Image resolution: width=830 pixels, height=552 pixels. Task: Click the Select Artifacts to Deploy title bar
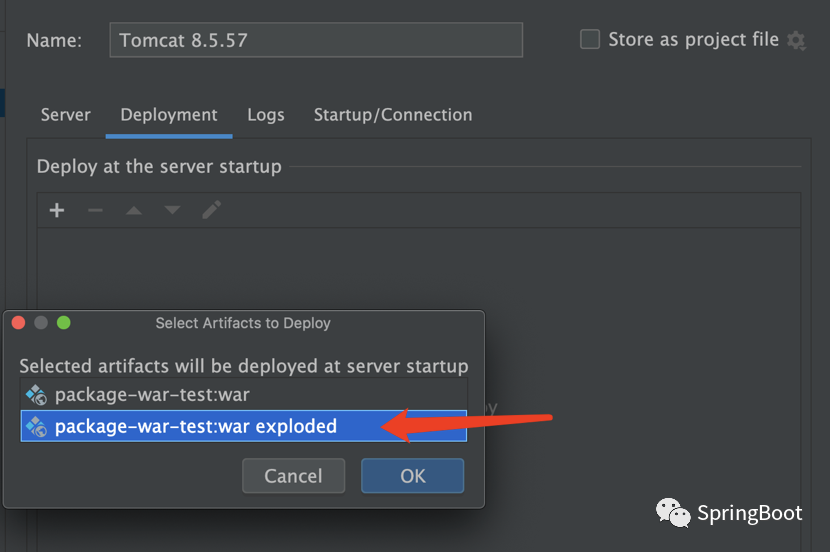(x=243, y=323)
